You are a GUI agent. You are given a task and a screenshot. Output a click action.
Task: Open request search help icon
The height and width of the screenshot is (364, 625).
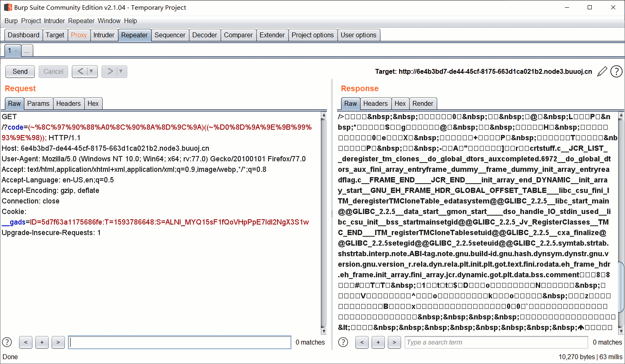(x=7, y=342)
